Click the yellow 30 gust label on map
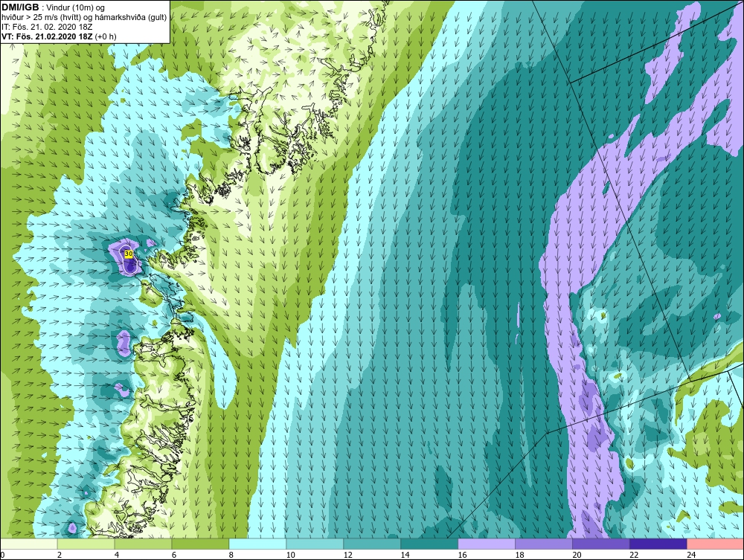 point(129,254)
